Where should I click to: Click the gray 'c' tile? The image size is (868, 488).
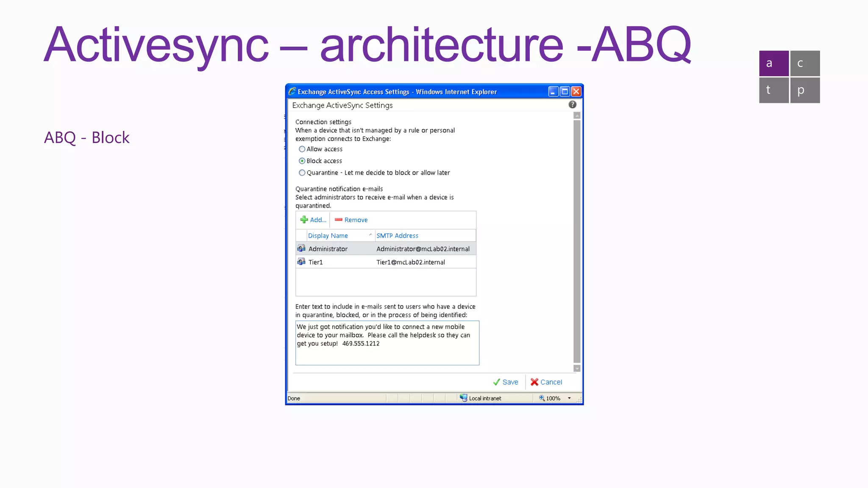pyautogui.click(x=805, y=64)
